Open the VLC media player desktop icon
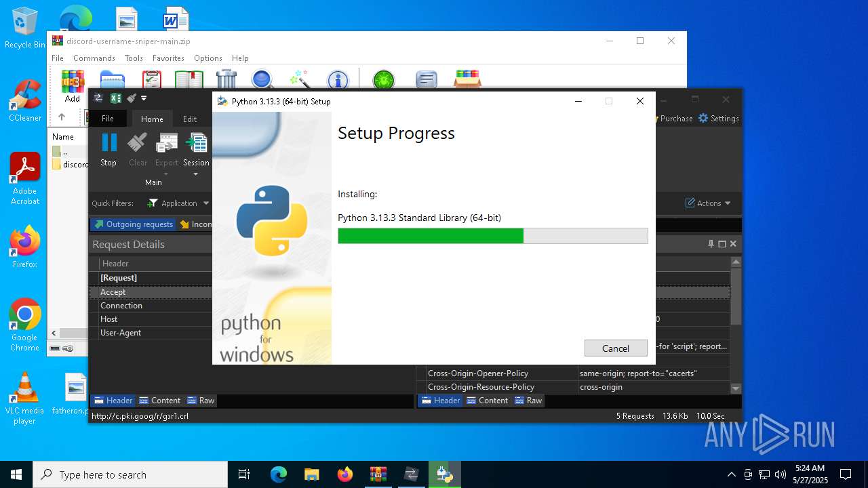Viewport: 868px width, 488px height. pos(24,399)
